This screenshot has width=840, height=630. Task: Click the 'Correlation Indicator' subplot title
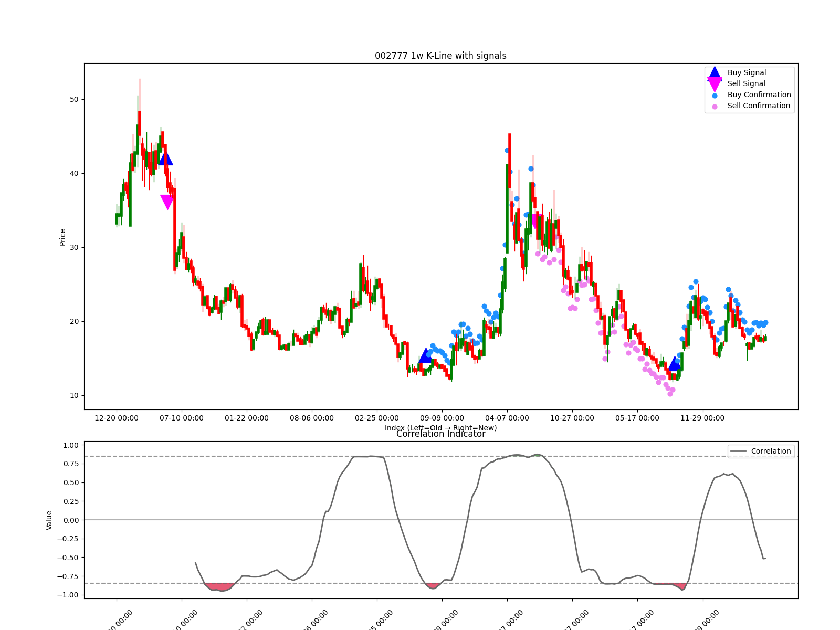[440, 434]
